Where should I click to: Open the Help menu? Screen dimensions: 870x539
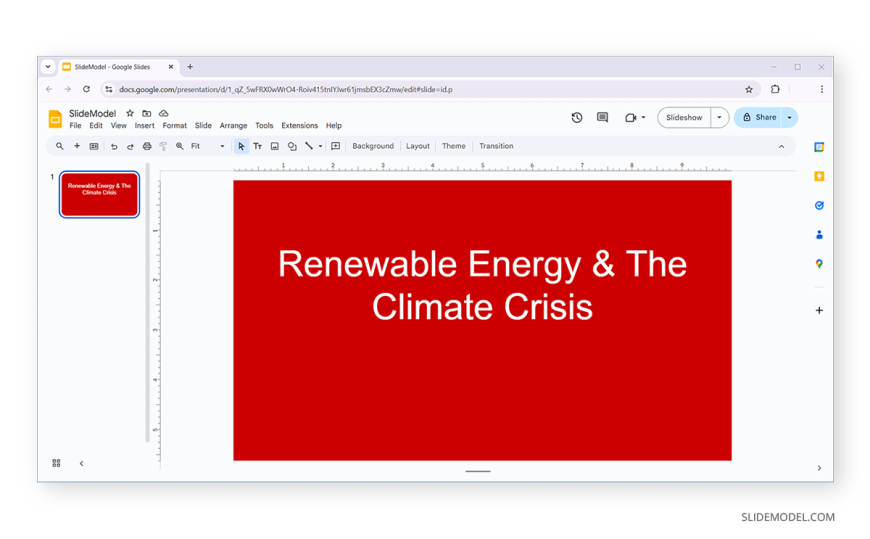(333, 126)
